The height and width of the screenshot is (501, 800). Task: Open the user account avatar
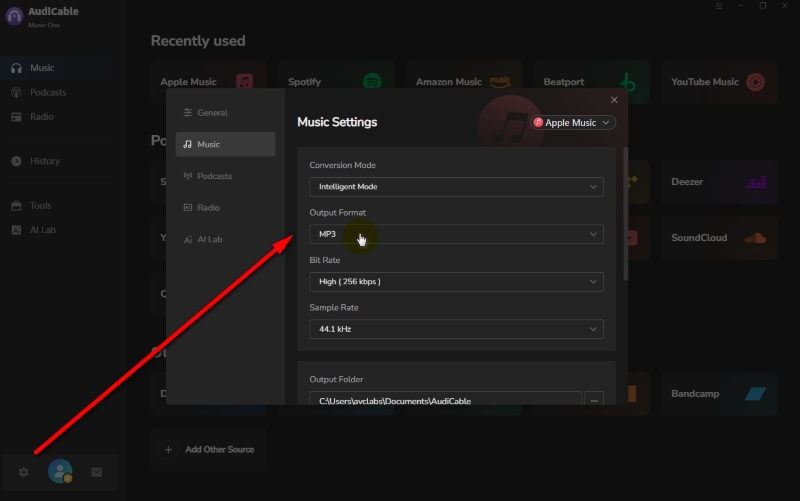(x=60, y=471)
